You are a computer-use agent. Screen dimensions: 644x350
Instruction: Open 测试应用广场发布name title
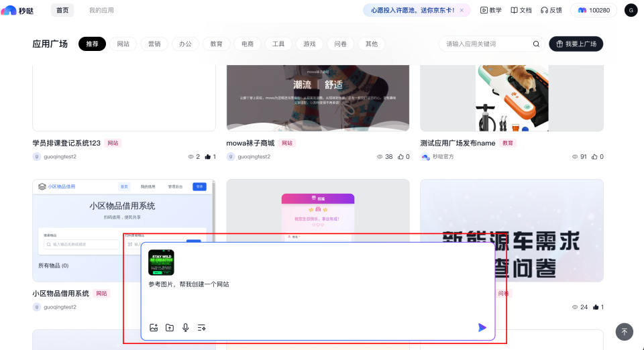coord(458,143)
